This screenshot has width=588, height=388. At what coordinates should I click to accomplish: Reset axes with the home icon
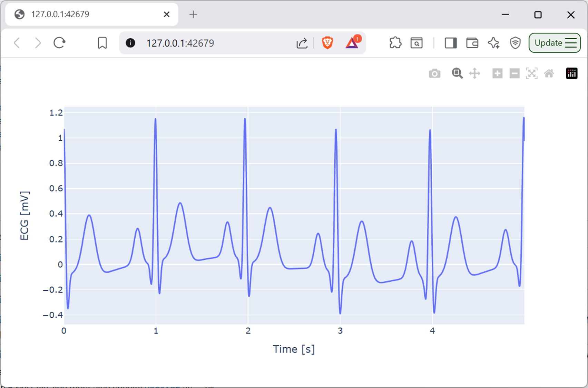pos(549,73)
